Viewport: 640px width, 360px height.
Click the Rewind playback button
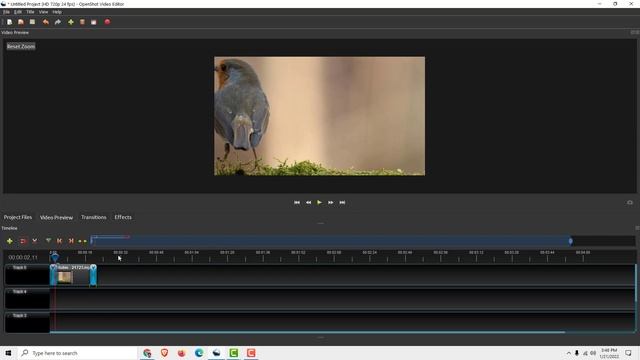click(308, 202)
